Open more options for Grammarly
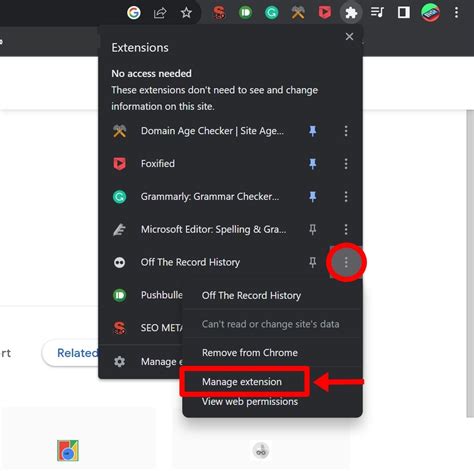This screenshot has width=474, height=471. (346, 196)
